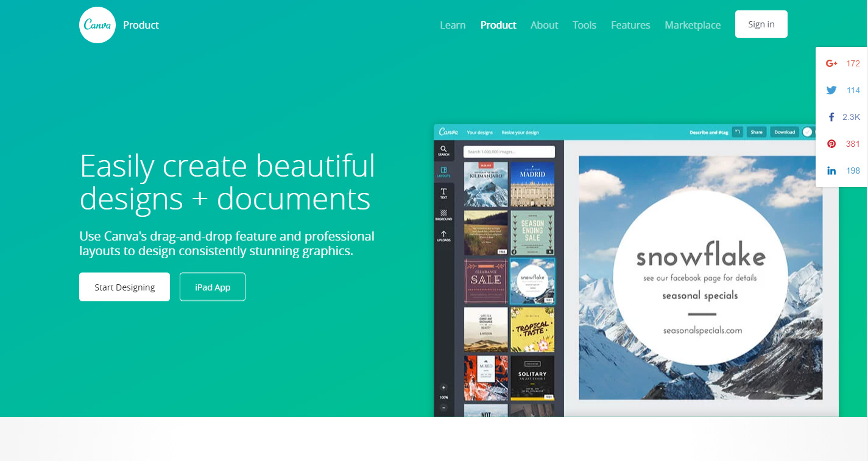The image size is (868, 461).
Task: Click the Canva logo inside the editor preview
Action: tap(448, 132)
